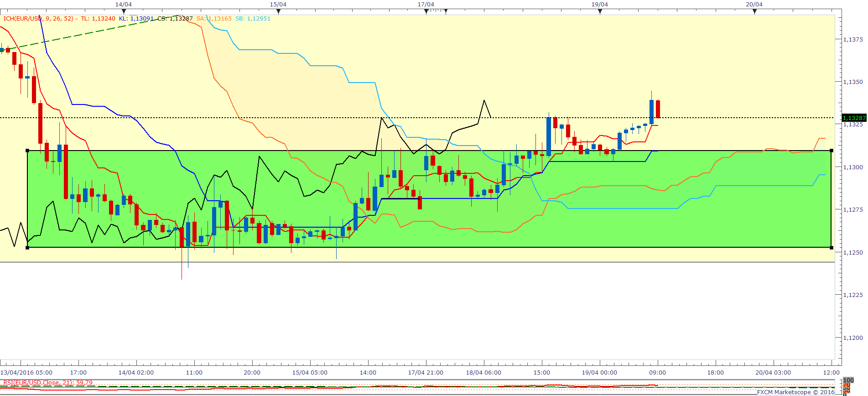
Task: Click the 1,1350 price axis label
Action: click(852, 82)
